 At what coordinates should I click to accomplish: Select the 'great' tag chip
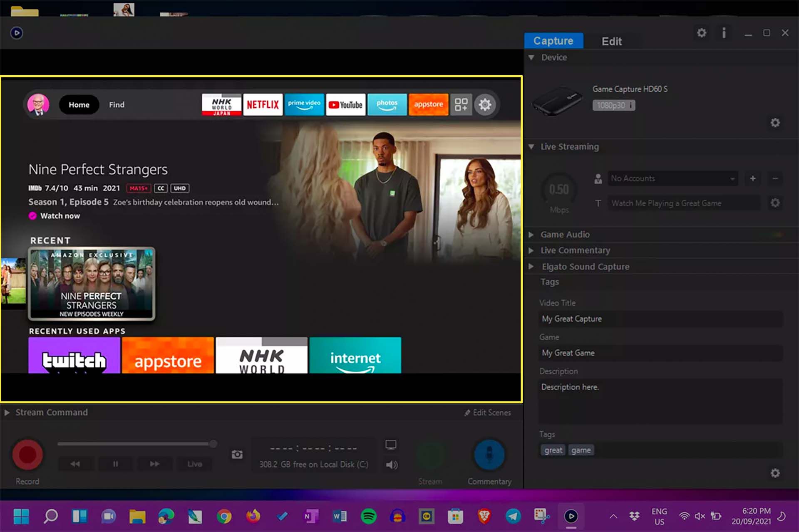coord(553,450)
